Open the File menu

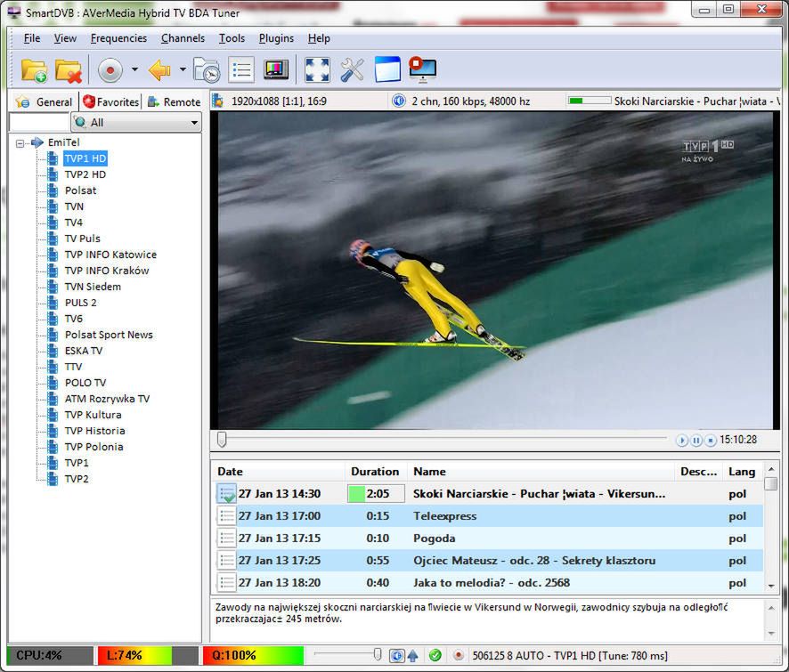coord(32,38)
